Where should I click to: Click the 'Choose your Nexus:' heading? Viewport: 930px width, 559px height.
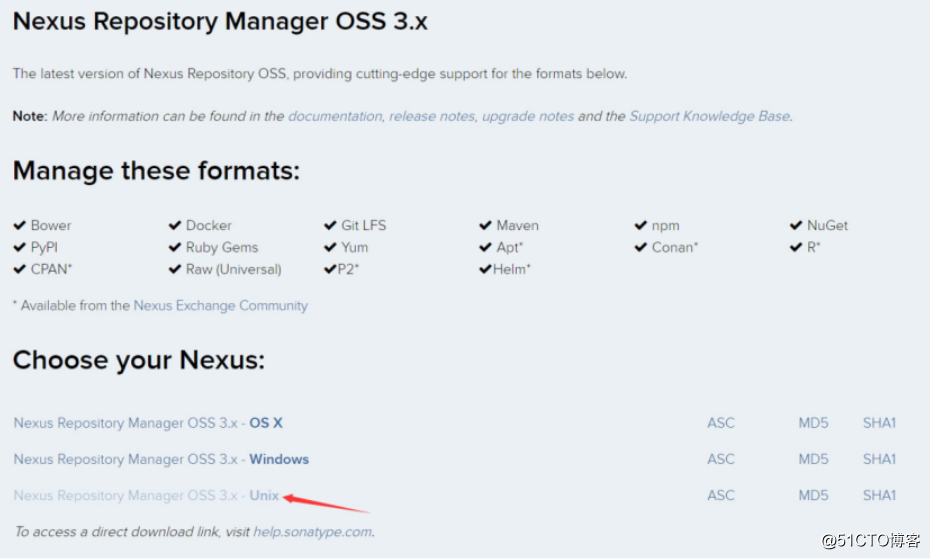[139, 360]
